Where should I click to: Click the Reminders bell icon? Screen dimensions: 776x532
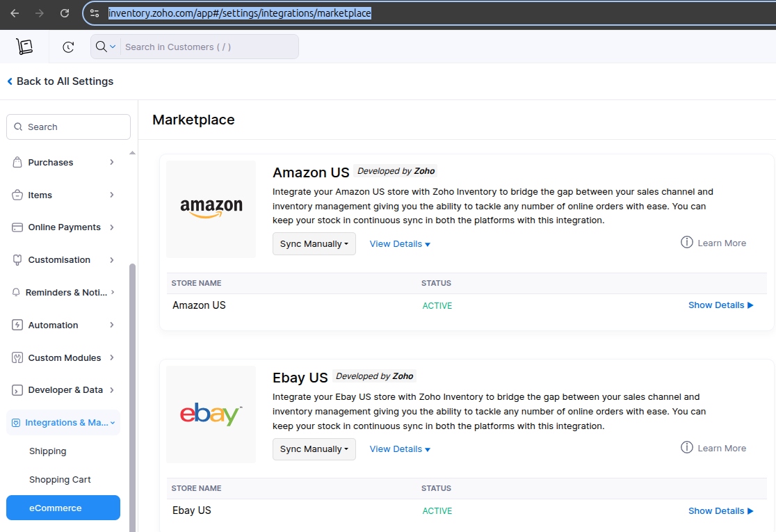coord(16,293)
